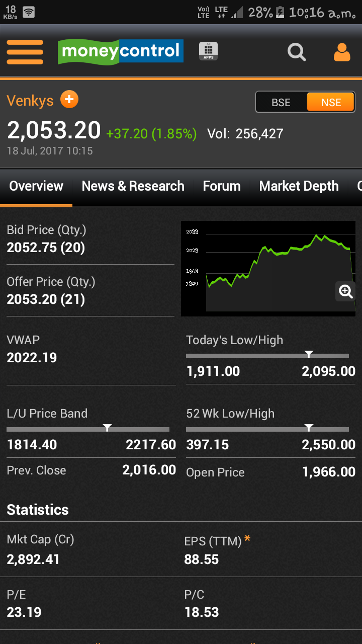Viewport: 362px width, 644px height.
Task: Open the user profile icon
Action: click(x=342, y=52)
